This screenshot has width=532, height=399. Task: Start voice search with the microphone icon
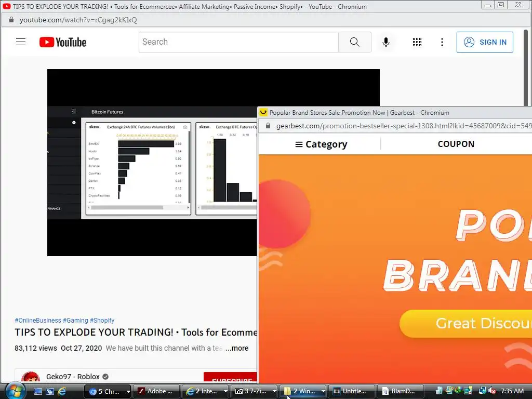point(386,42)
